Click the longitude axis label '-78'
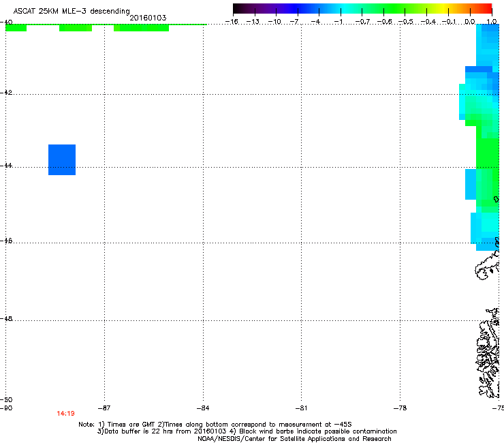This screenshot has width=504, height=443. (400, 408)
